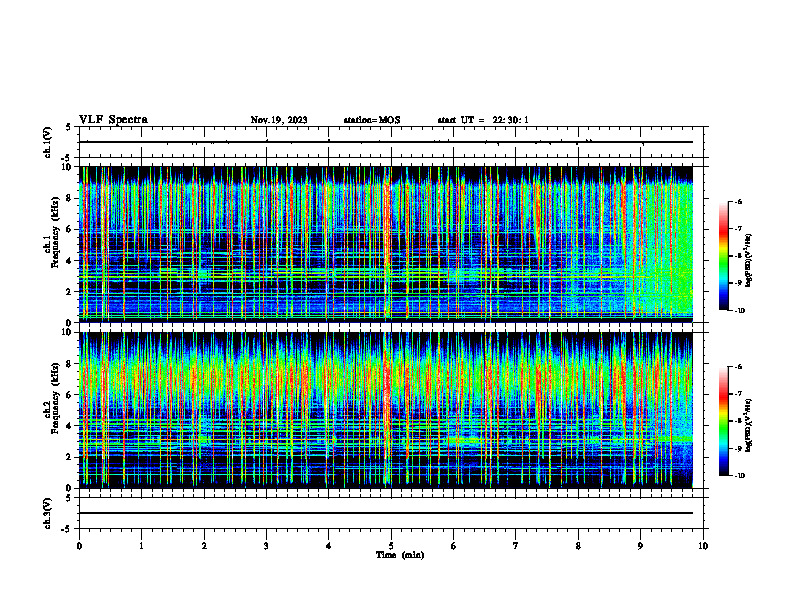Click time axis tick label '6'
Viewport: 792px width, 612px height.
tap(454, 546)
